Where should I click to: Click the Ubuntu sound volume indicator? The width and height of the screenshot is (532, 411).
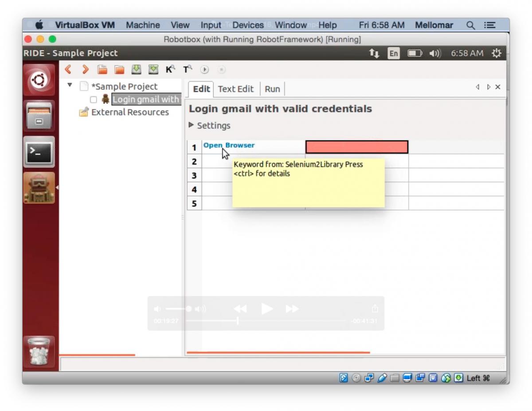[435, 53]
